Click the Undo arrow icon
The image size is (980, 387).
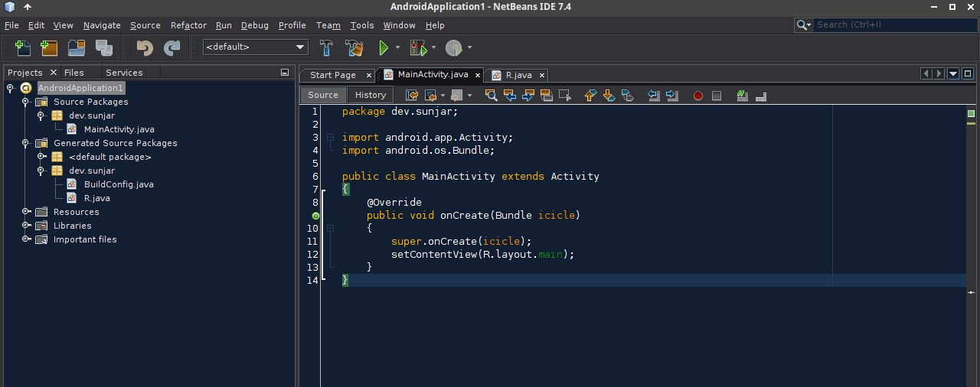[144, 47]
